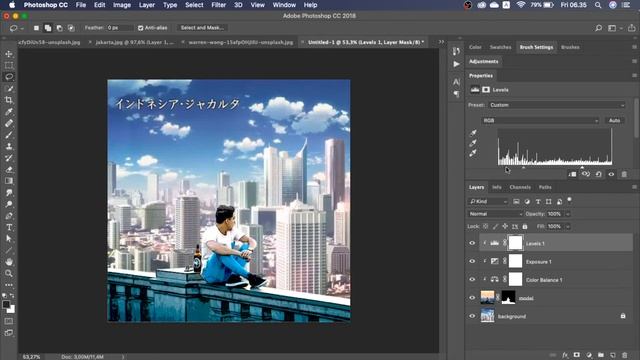Hide the background layer
This screenshot has height=360, width=640.
(472, 316)
